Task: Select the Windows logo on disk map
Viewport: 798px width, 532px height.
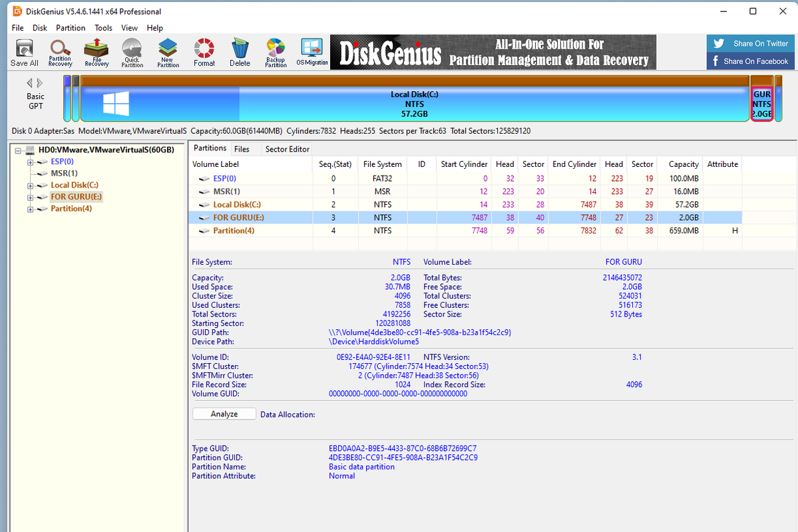Action: tap(116, 104)
